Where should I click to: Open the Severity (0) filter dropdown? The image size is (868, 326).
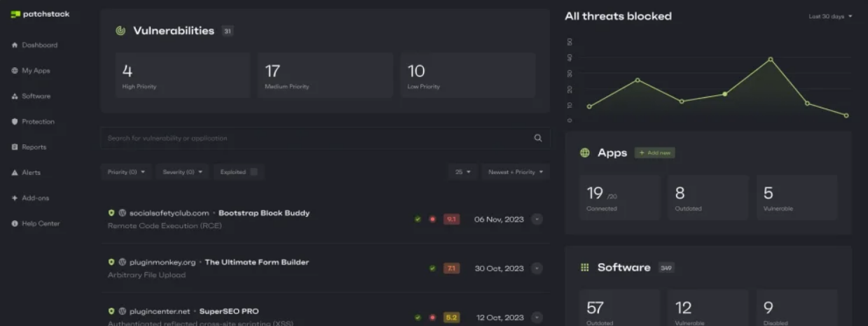[182, 171]
